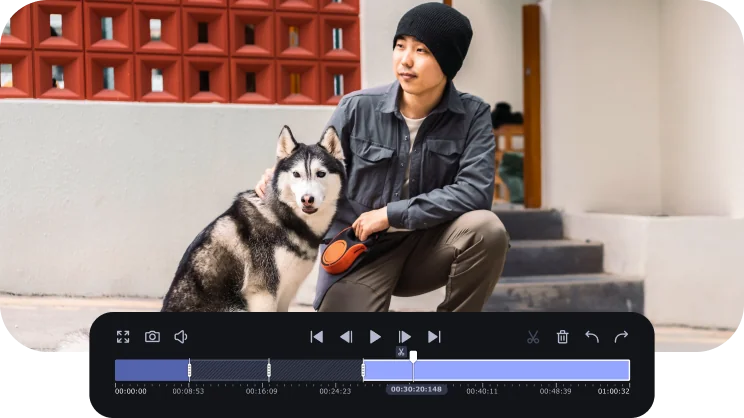Select the first blue segment at 00:00:00
744x418 pixels.
(152, 370)
